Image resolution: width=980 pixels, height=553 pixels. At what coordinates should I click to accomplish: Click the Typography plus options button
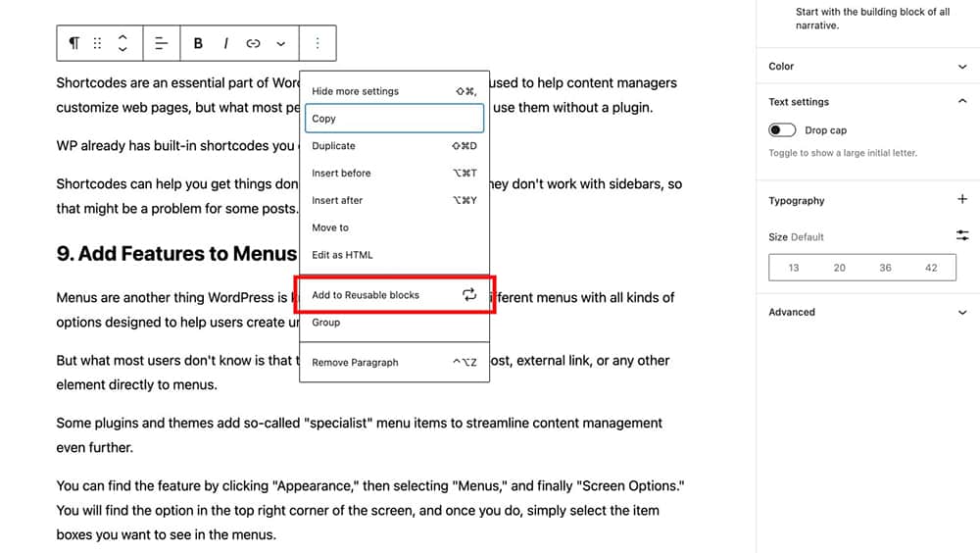962,199
